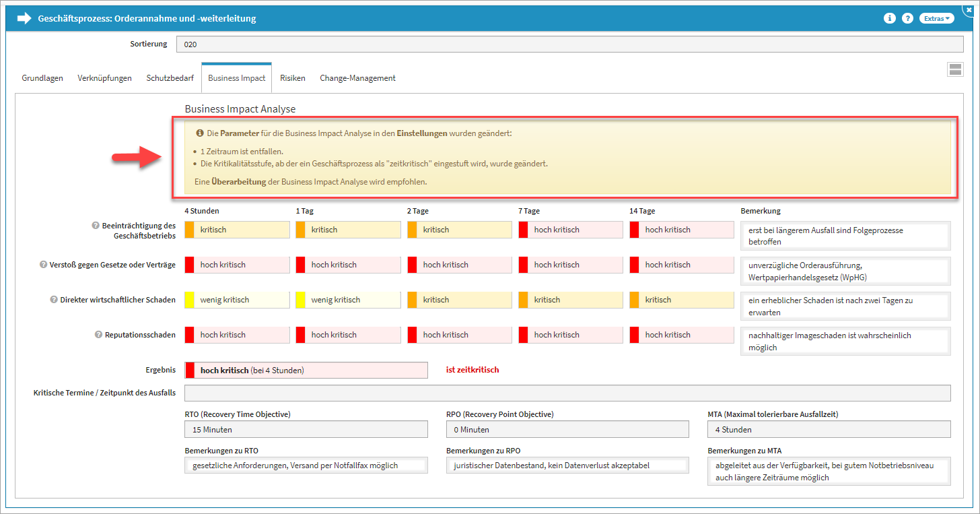Open 4 Stunden dropdown for Beeinträchtigung des Geschäftsbetriebs
Screen dimensions: 980x514
point(237,230)
